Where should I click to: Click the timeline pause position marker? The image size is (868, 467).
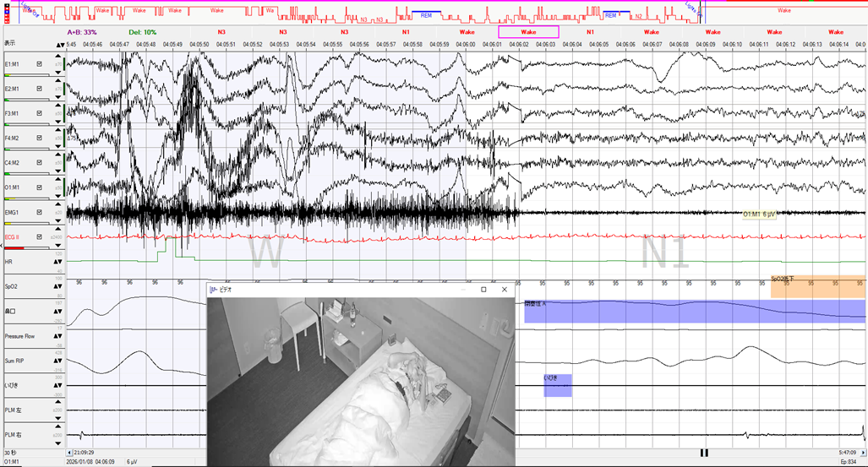pos(703,453)
